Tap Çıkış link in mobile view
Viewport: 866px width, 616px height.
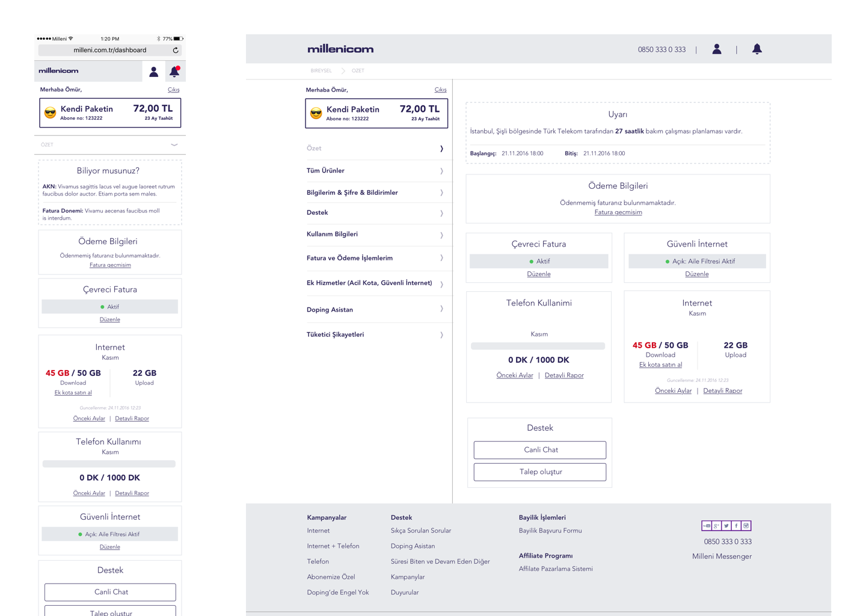tap(173, 90)
